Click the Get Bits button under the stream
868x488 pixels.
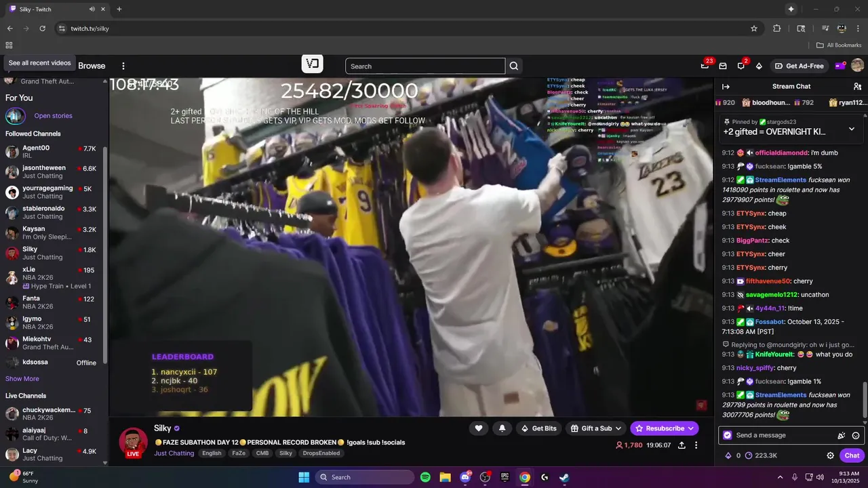click(x=538, y=428)
